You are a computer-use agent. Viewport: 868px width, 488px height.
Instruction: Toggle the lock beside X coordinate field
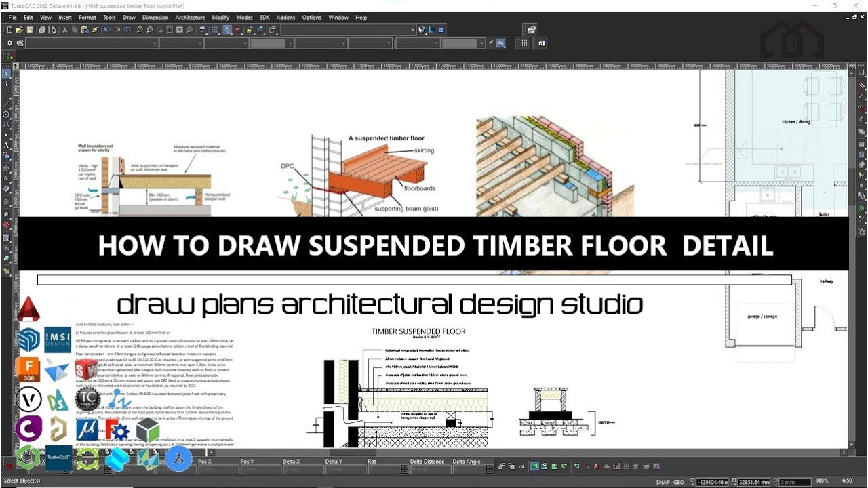click(x=693, y=482)
